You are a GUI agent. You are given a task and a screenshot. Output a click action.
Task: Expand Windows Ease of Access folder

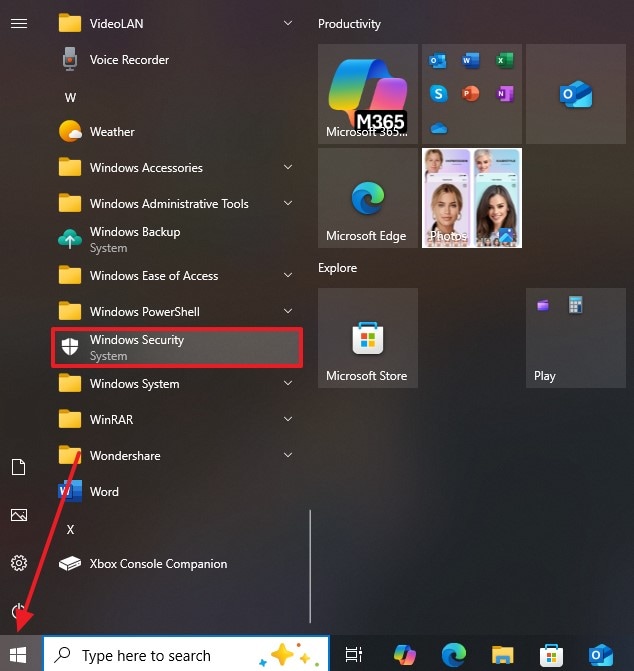[177, 276]
